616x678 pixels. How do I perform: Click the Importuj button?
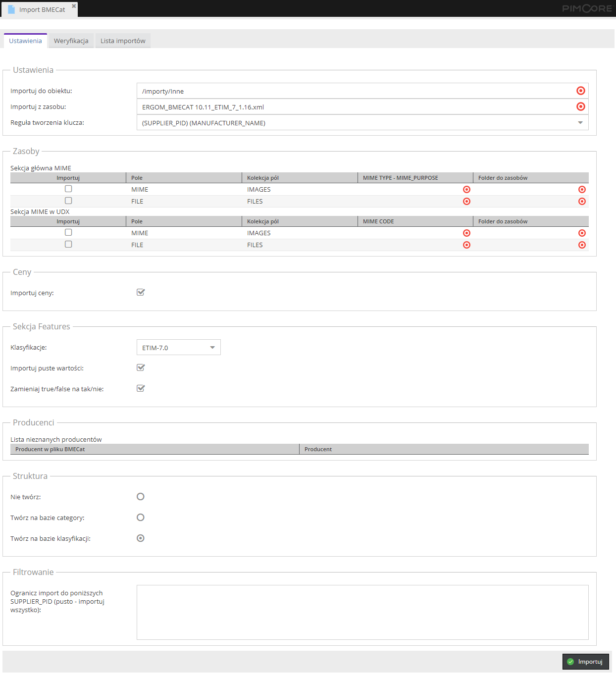pos(585,662)
